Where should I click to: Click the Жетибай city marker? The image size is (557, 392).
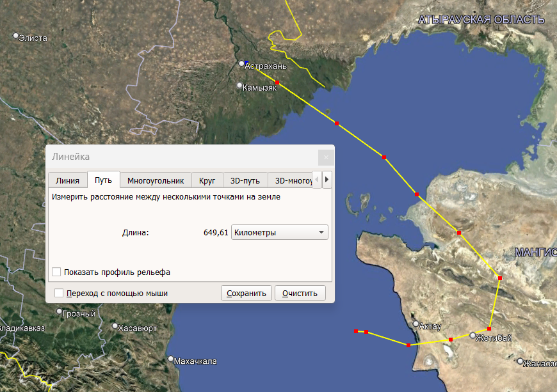[x=472, y=335]
